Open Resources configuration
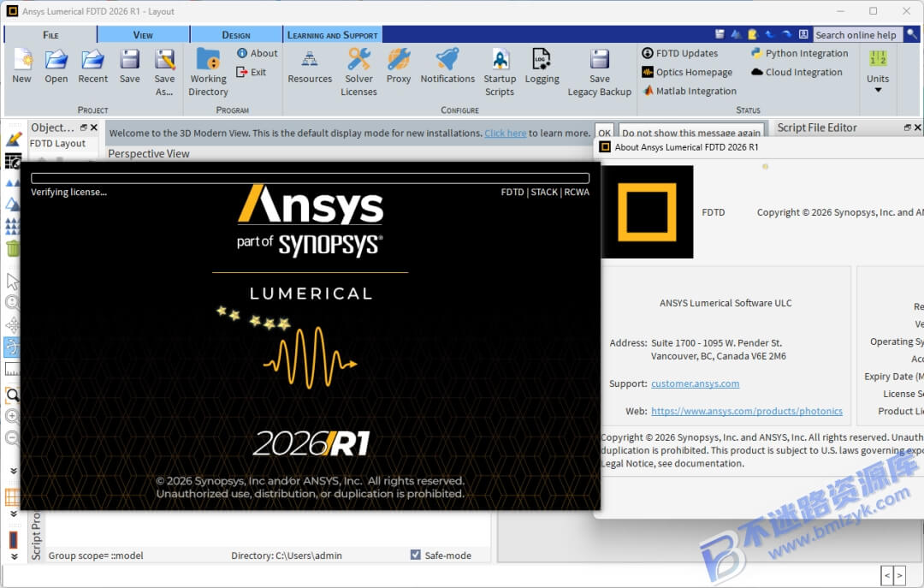 310,66
